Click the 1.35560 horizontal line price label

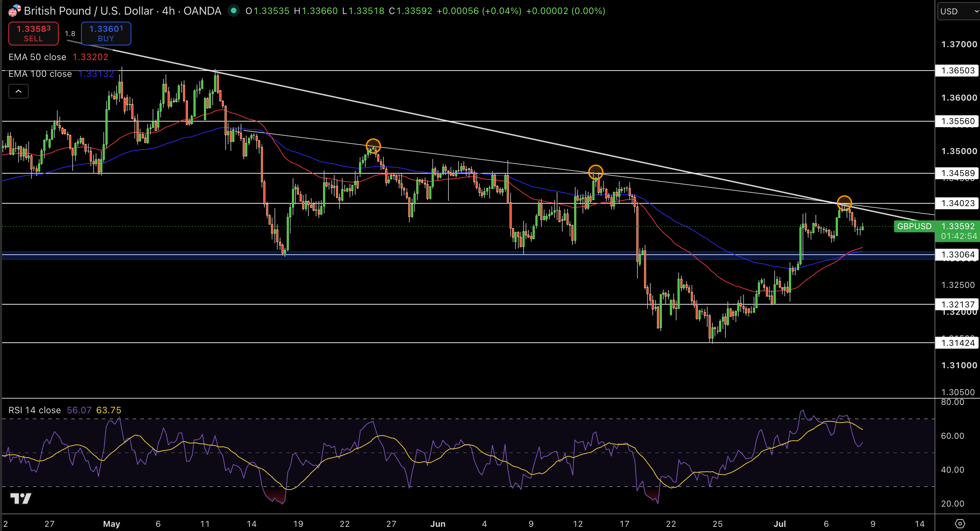pos(957,121)
